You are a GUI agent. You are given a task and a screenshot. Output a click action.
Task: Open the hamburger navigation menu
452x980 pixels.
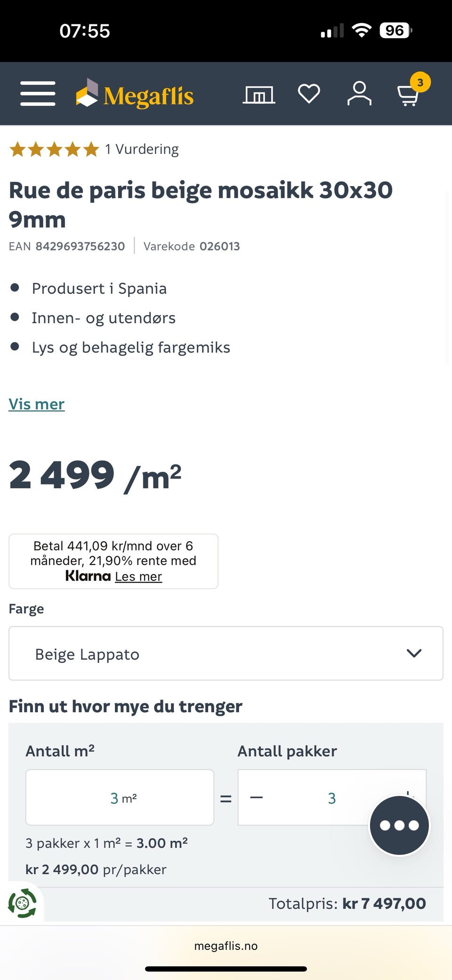pyautogui.click(x=38, y=93)
